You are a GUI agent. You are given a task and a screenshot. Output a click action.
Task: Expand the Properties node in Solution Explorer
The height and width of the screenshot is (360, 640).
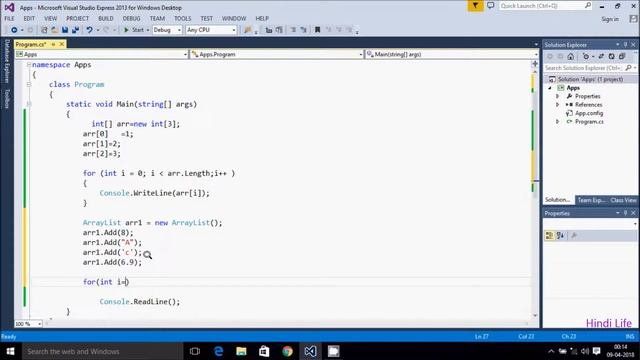tap(558, 96)
